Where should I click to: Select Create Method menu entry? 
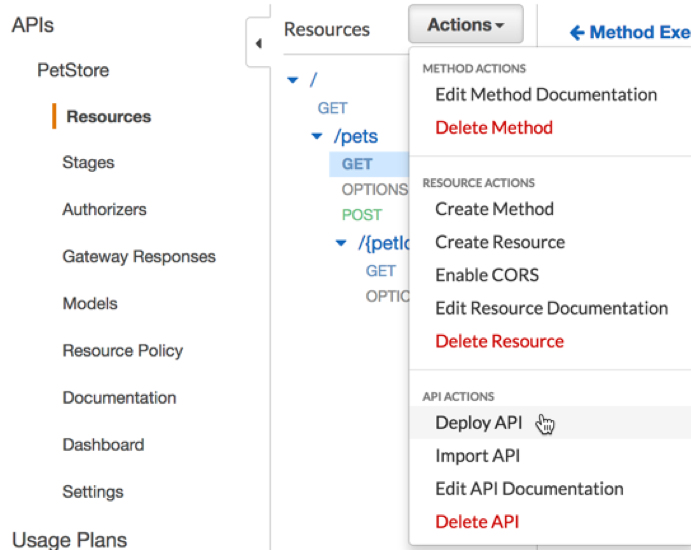[x=494, y=209]
